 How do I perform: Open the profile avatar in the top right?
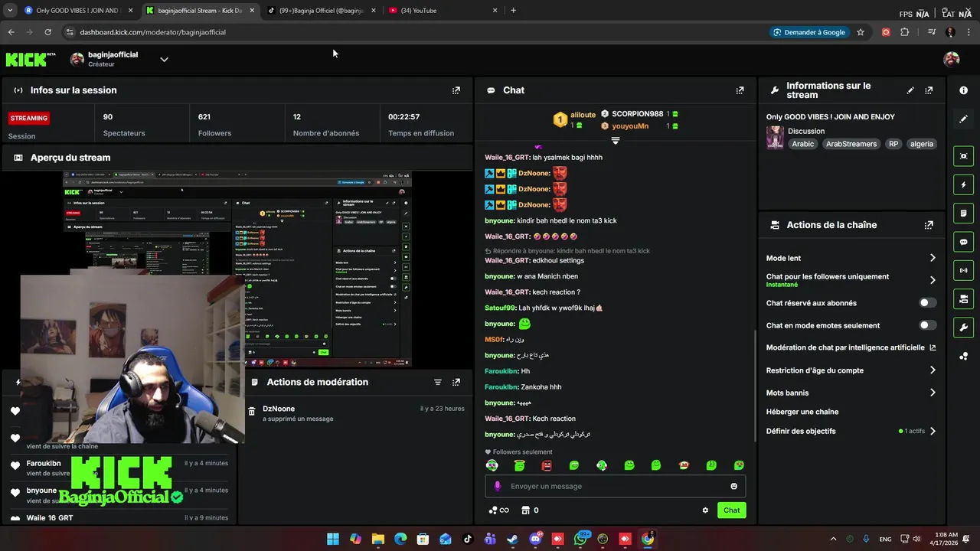click(x=952, y=59)
